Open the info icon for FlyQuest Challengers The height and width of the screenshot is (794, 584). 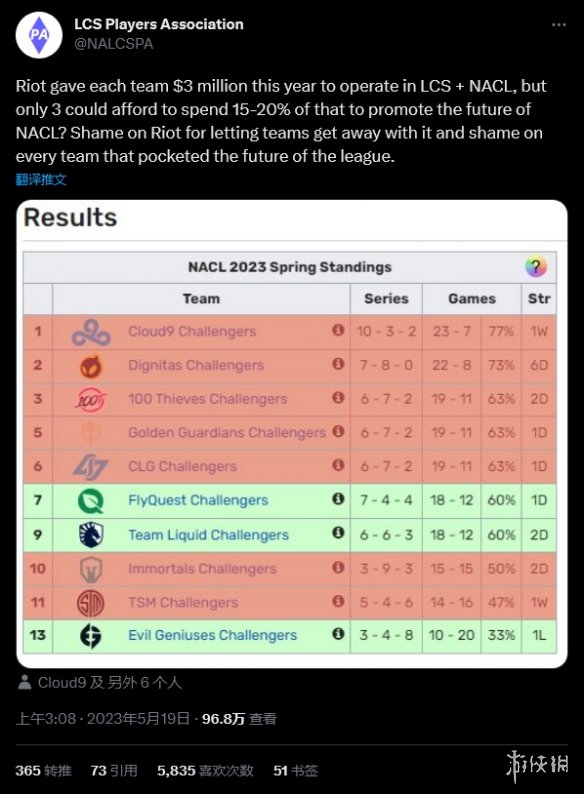[338, 499]
